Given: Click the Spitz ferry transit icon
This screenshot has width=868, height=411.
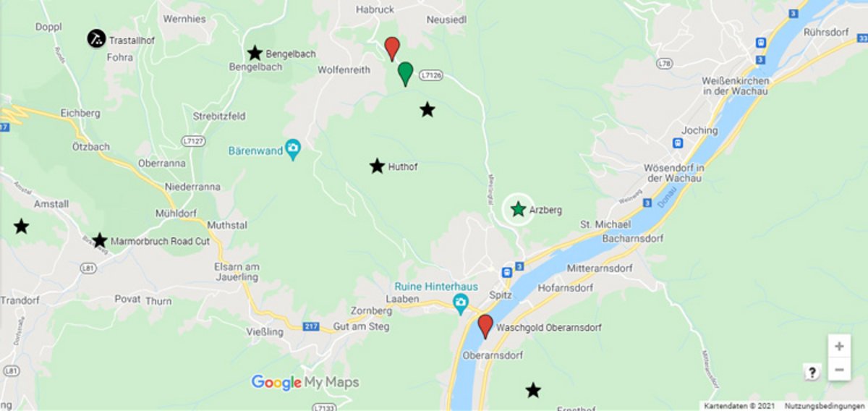Looking at the screenshot, I should tap(509, 272).
